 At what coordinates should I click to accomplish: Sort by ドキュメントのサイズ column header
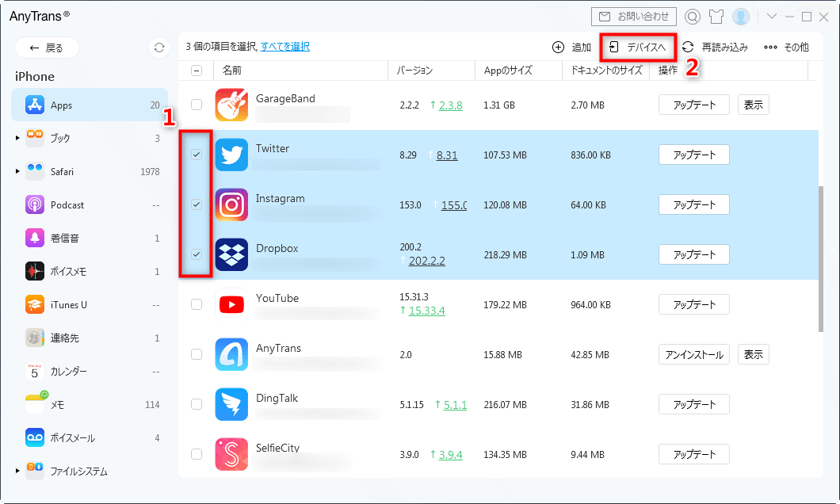(606, 71)
